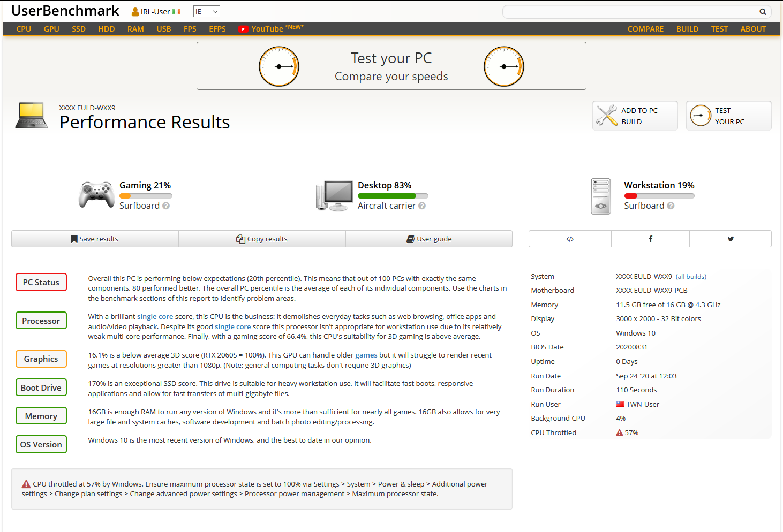Click the monitor Desktop icon

(334, 196)
